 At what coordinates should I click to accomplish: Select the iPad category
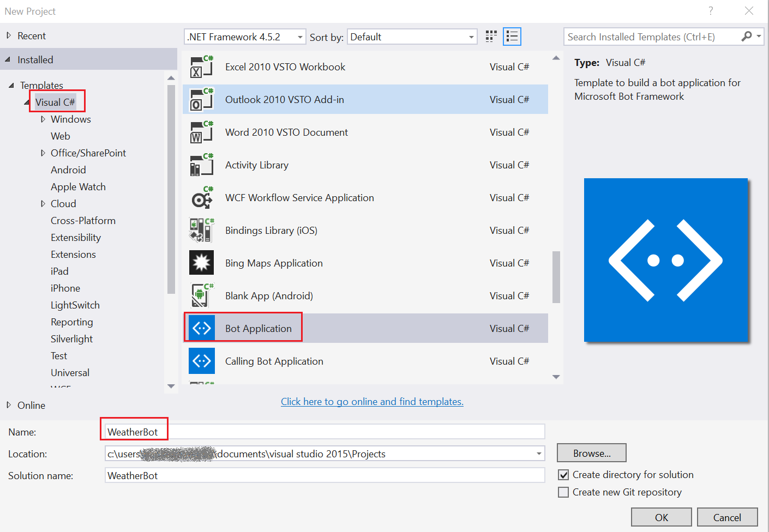59,271
